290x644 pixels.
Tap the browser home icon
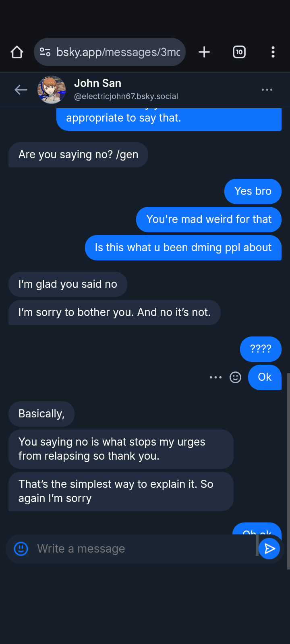(x=17, y=52)
